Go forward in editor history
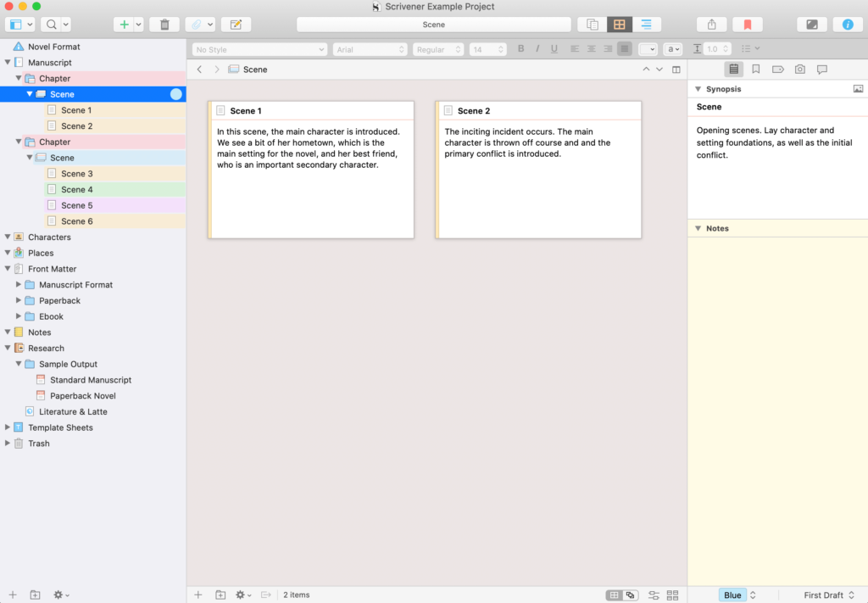 click(217, 70)
